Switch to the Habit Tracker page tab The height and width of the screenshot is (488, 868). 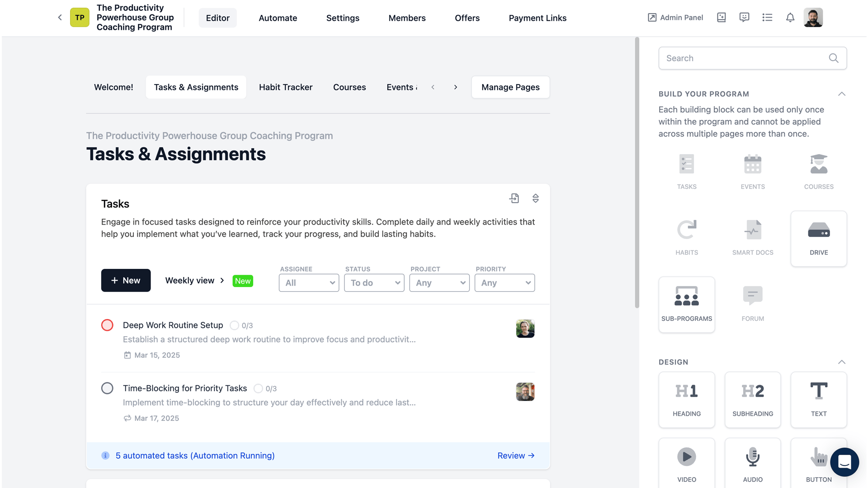click(285, 87)
